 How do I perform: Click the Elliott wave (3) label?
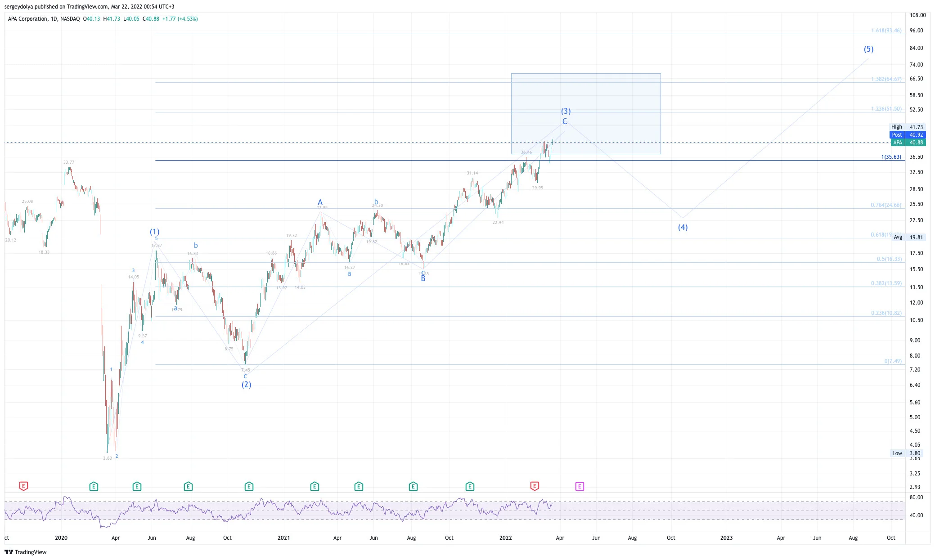pyautogui.click(x=566, y=111)
